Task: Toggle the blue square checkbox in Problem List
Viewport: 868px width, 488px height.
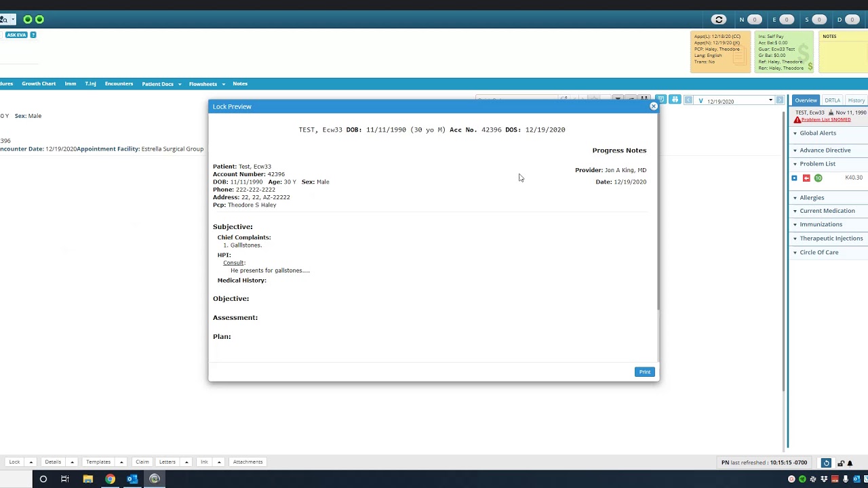Action: point(794,178)
